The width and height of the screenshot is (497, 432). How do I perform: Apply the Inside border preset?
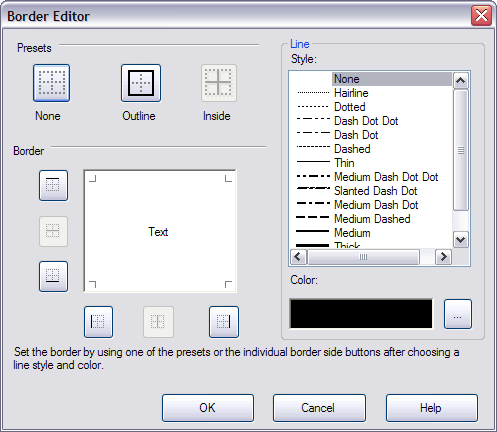(x=219, y=83)
